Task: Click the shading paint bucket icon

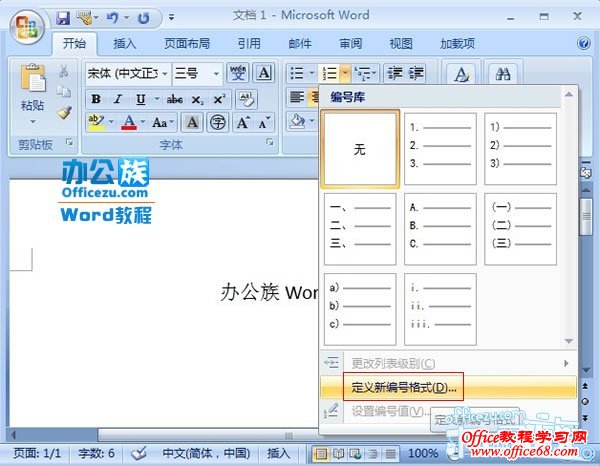Action: pos(297,121)
